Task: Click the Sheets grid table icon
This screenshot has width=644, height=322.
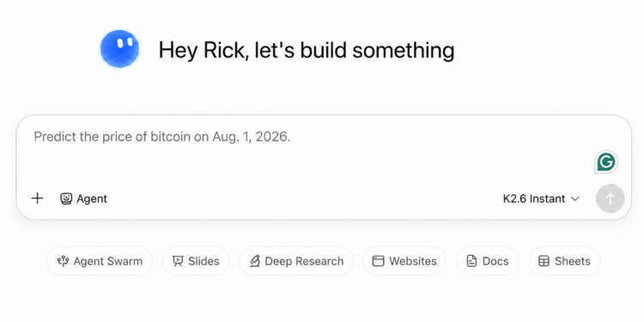Action: [544, 261]
